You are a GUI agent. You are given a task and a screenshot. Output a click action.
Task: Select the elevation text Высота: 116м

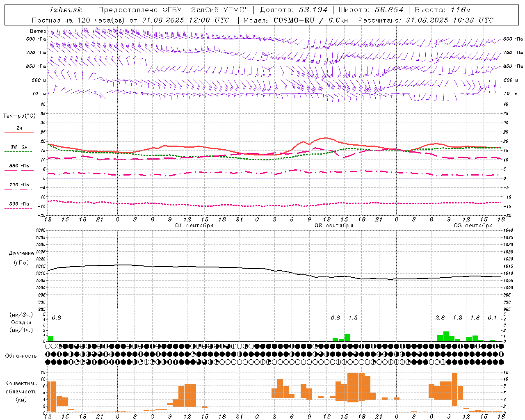pyautogui.click(x=443, y=10)
